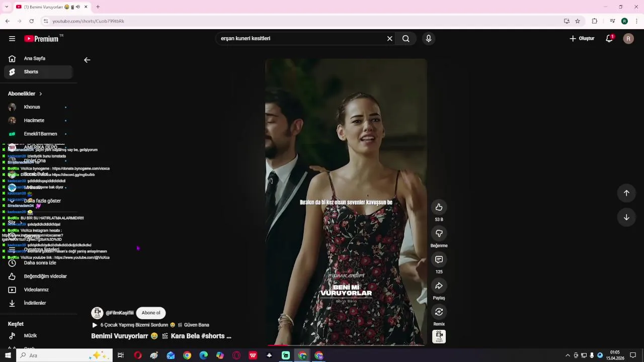Screen dimensions: 644x362
Task: Dislike the short (Beğenme)
Action: pyautogui.click(x=439, y=233)
